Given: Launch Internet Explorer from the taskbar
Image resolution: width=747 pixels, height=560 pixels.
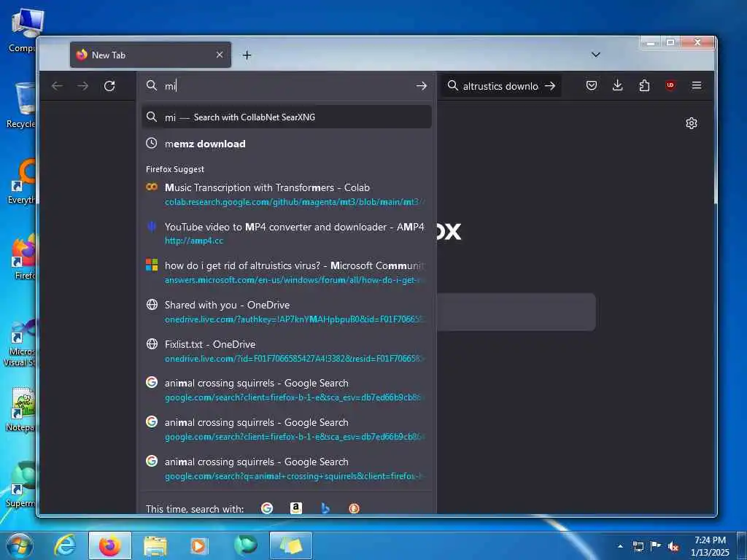Looking at the screenshot, I should [x=65, y=545].
